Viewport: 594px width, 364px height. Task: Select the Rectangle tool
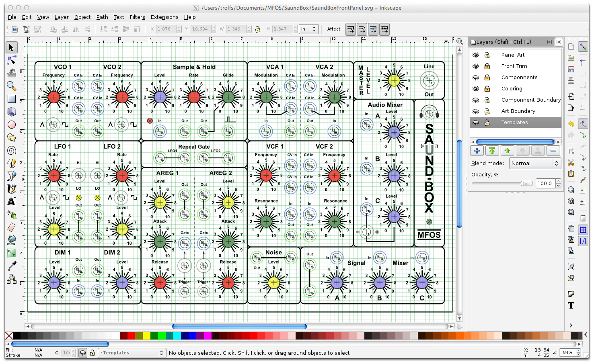coord(11,99)
